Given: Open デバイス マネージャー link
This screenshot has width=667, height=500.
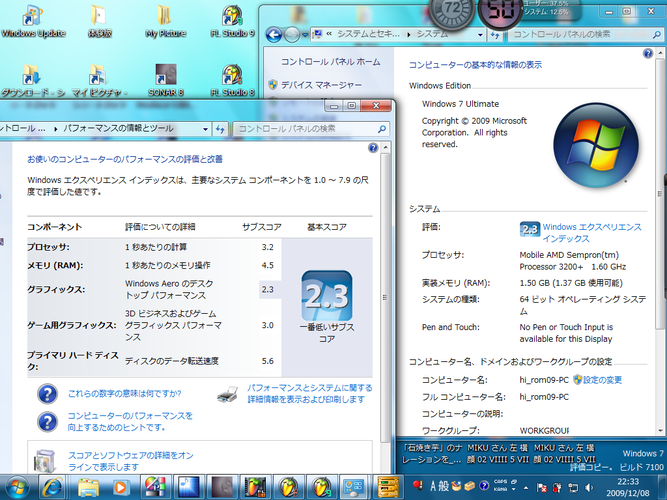Looking at the screenshot, I should (x=321, y=85).
